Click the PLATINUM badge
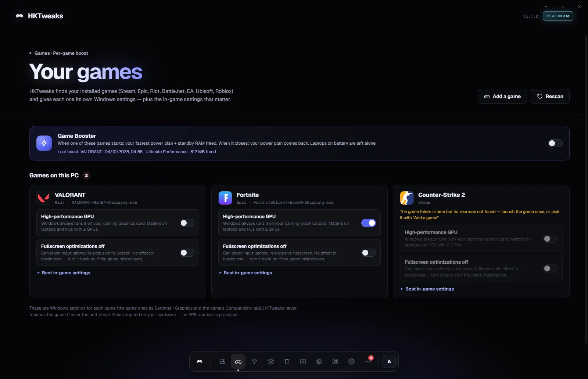This screenshot has width=588, height=379. 558,16
